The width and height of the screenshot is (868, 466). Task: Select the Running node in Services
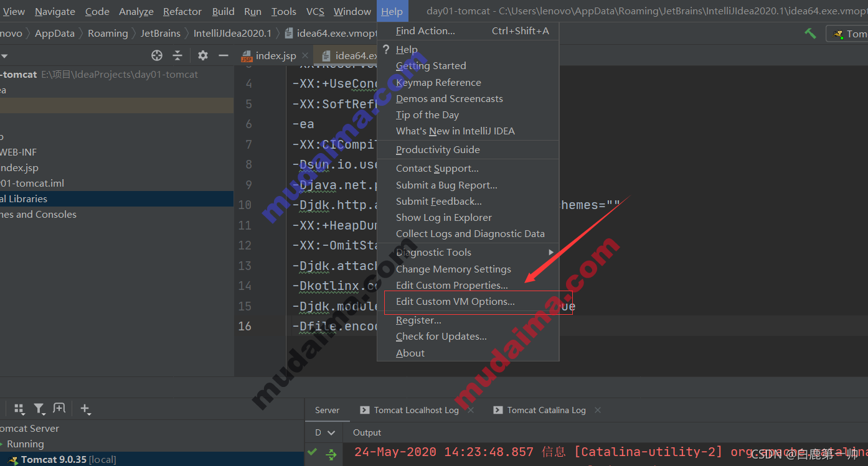[25, 444]
